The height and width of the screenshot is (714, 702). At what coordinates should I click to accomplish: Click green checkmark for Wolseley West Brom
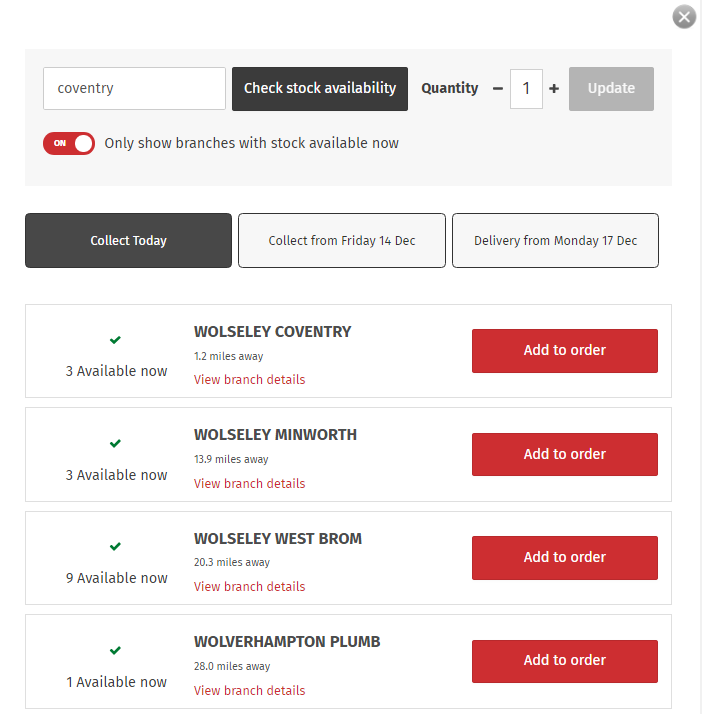115,546
